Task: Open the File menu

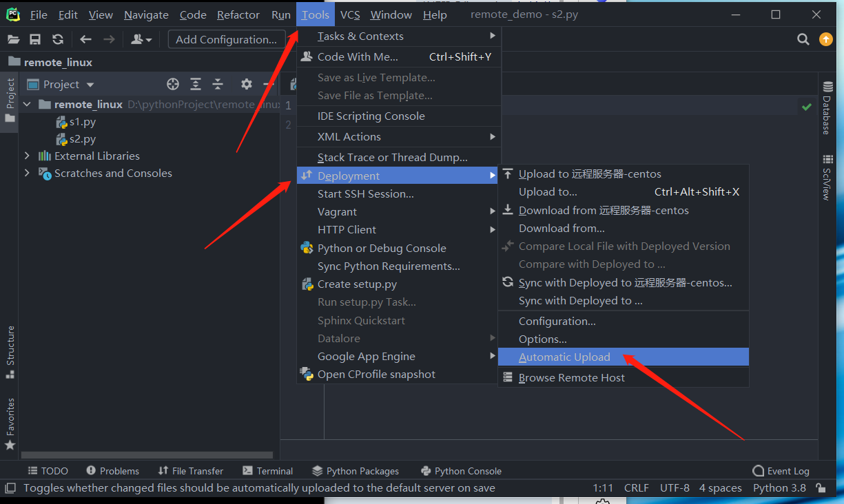Action: pos(39,14)
